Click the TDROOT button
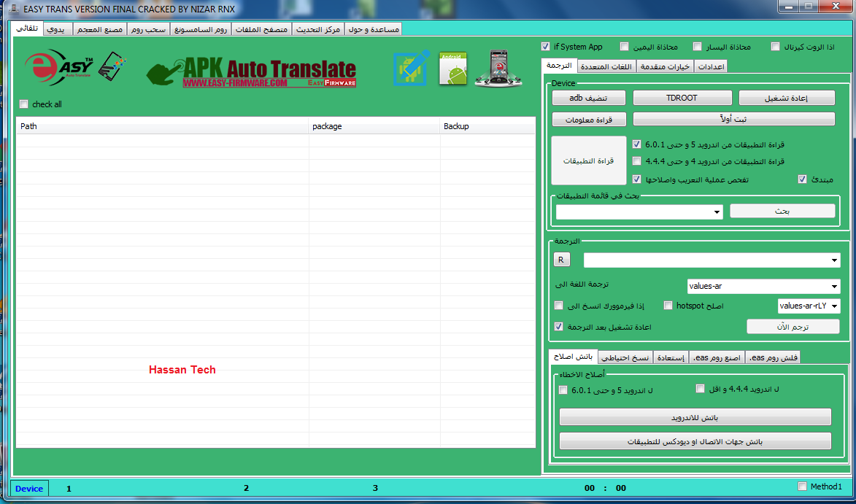The height and width of the screenshot is (504, 856). pos(682,98)
